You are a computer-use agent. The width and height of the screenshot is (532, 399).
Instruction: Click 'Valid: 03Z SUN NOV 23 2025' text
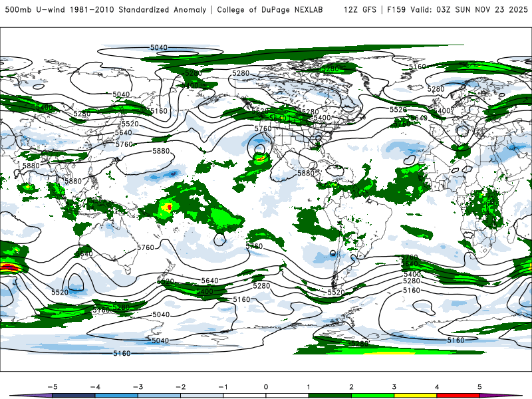469,9
